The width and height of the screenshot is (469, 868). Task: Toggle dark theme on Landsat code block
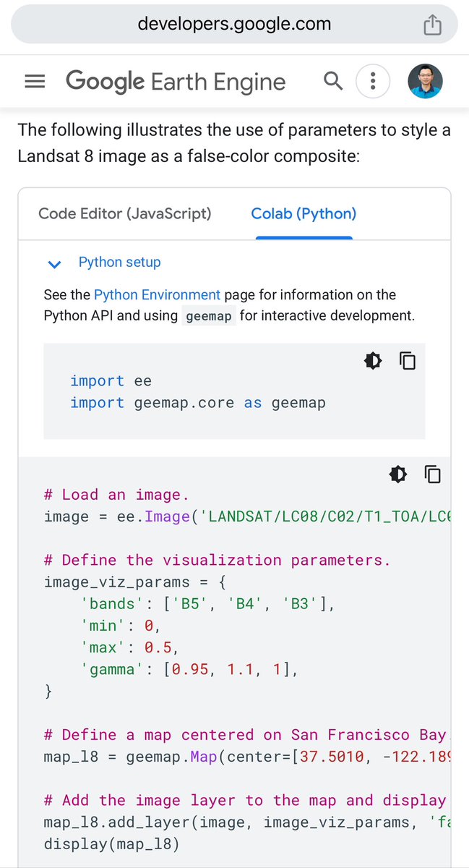(397, 474)
